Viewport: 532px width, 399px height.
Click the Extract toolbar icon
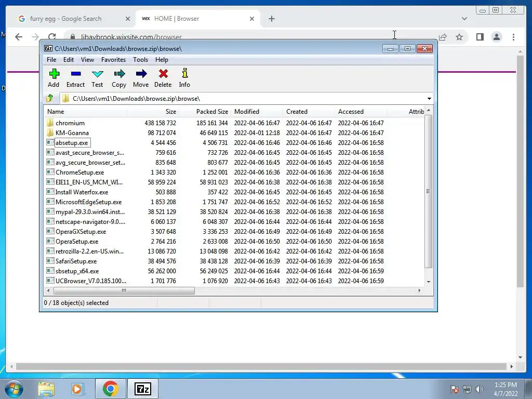pos(76,74)
